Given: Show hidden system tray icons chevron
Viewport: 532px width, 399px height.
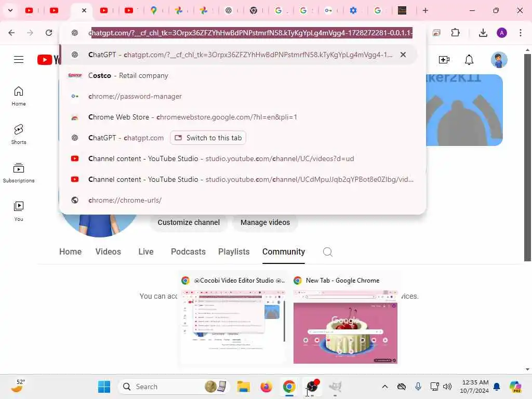Looking at the screenshot, I should point(385,387).
